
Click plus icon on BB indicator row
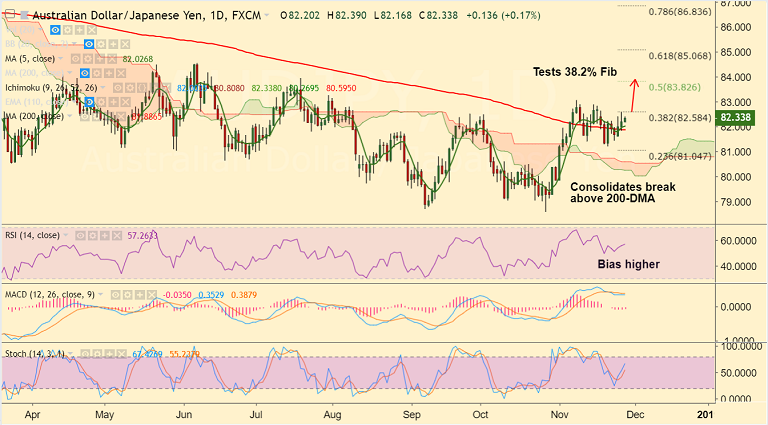tap(113, 44)
